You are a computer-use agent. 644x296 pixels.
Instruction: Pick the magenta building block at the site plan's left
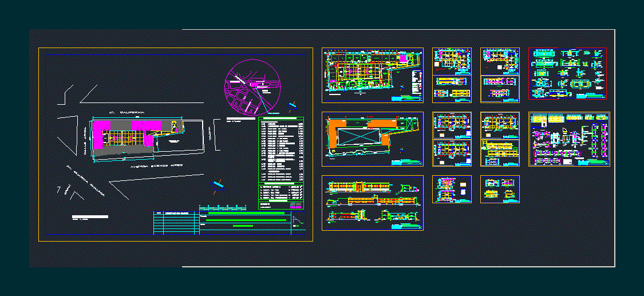[x=98, y=137]
